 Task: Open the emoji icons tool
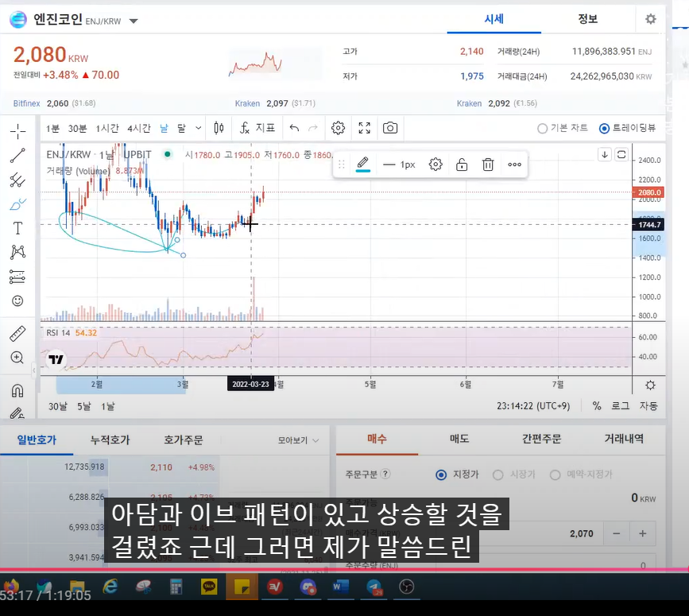pos(17,300)
